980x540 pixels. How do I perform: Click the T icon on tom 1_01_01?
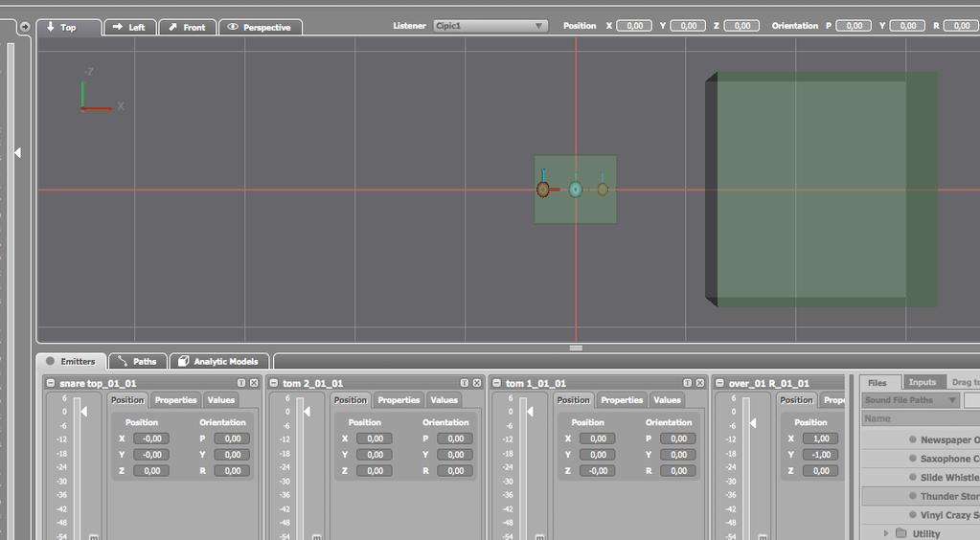point(688,383)
